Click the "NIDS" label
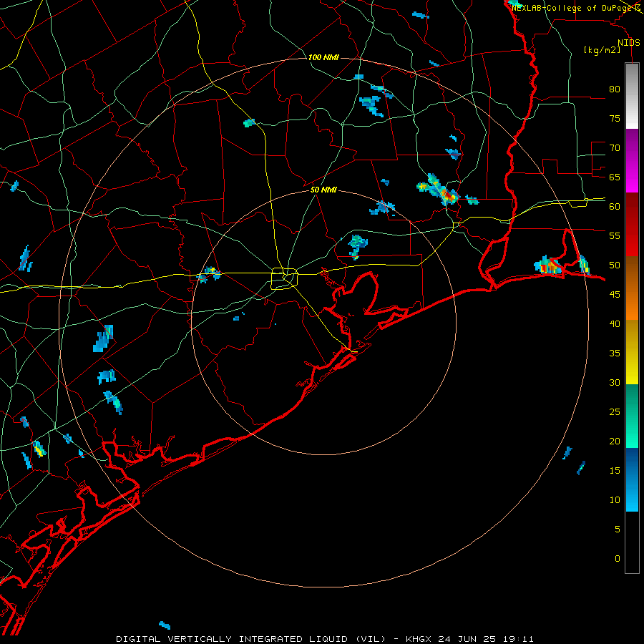 click(629, 43)
